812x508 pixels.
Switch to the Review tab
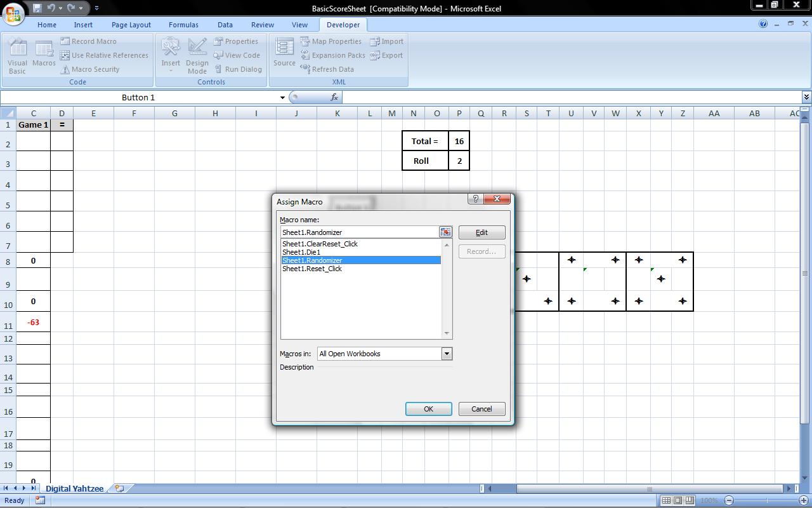(x=263, y=25)
